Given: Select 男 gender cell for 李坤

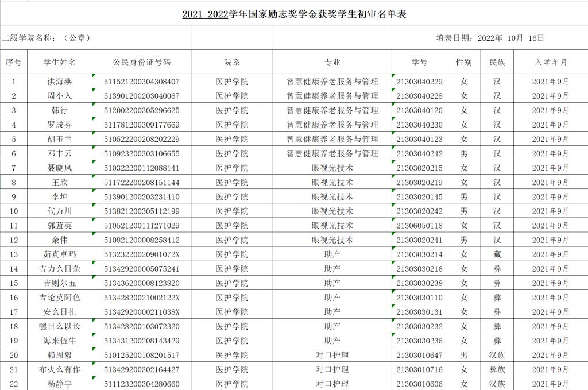Looking at the screenshot, I should coord(464,196).
